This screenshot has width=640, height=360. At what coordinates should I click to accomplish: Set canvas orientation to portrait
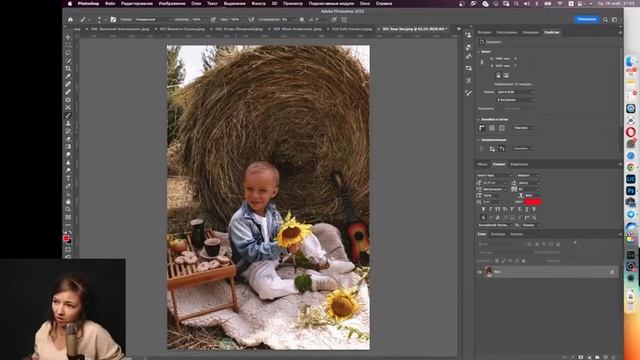click(498, 76)
